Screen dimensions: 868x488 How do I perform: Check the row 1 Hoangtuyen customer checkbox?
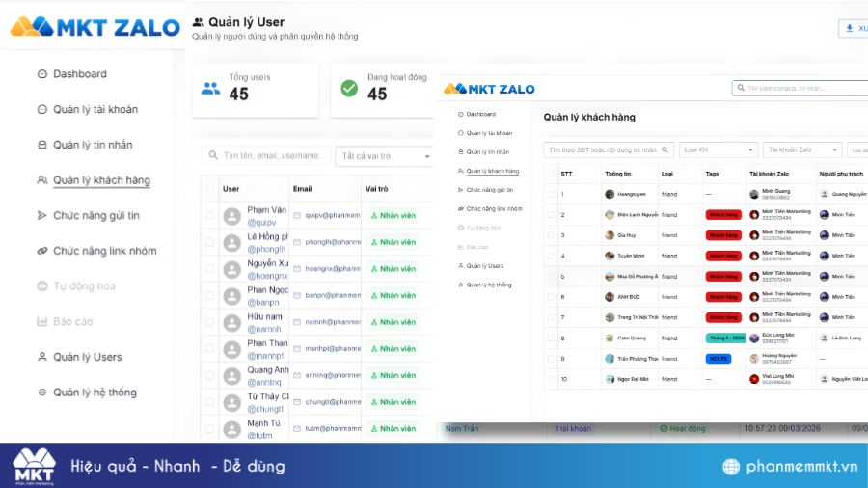point(549,194)
